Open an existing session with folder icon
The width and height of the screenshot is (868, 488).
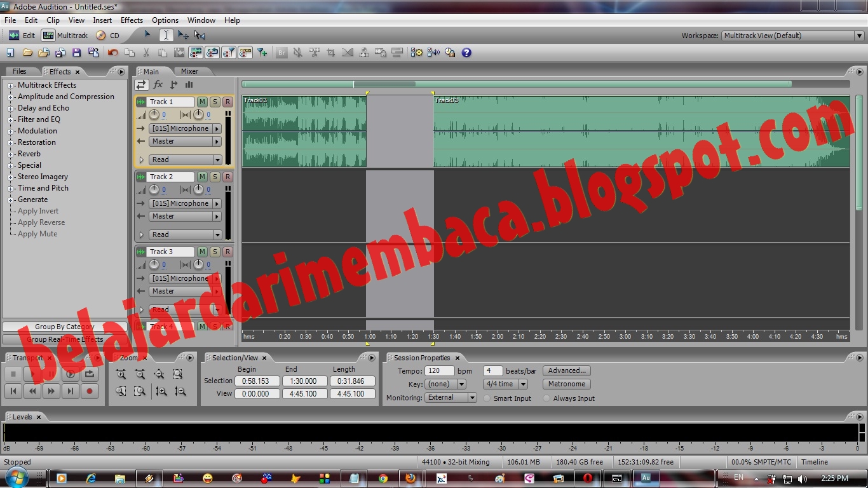point(27,53)
